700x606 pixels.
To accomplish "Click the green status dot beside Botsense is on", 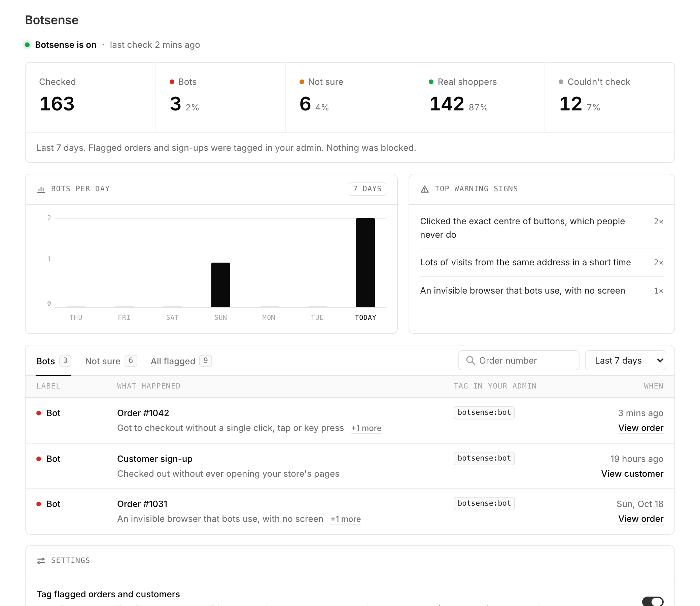I will [x=27, y=45].
